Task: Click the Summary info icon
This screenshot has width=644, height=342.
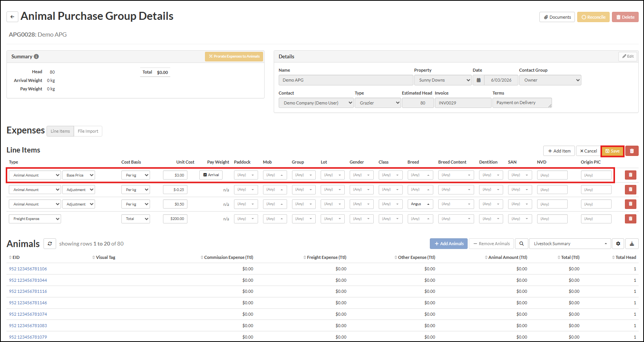Action: pyautogui.click(x=36, y=56)
